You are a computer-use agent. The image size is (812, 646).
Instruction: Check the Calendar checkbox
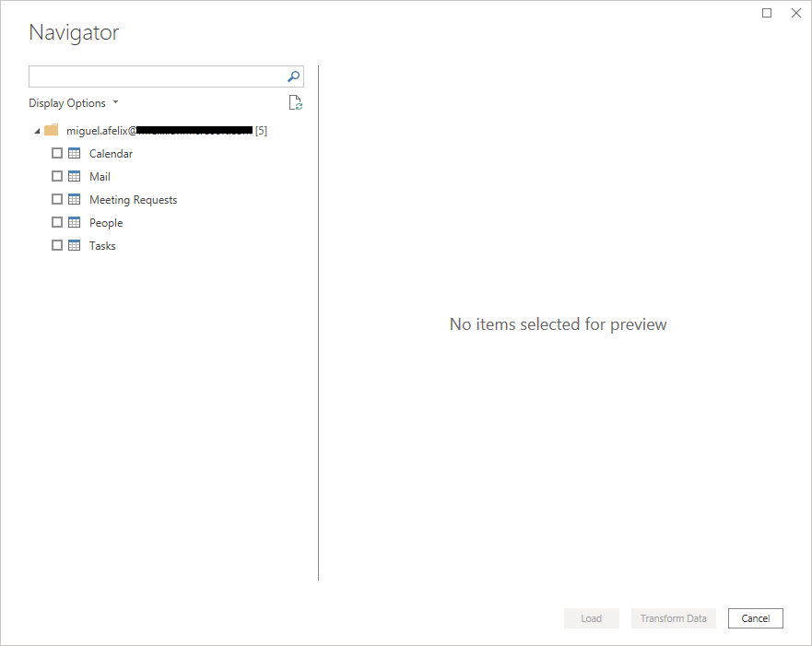tap(57, 153)
